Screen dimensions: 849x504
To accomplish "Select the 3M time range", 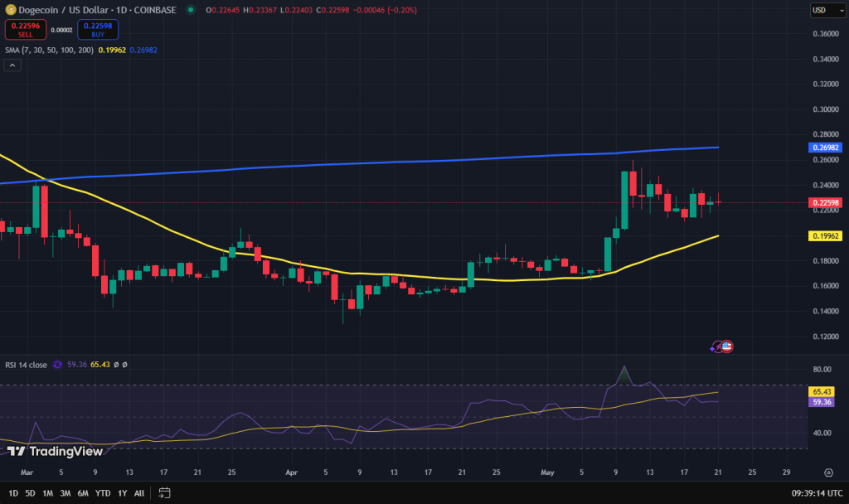I will click(65, 493).
